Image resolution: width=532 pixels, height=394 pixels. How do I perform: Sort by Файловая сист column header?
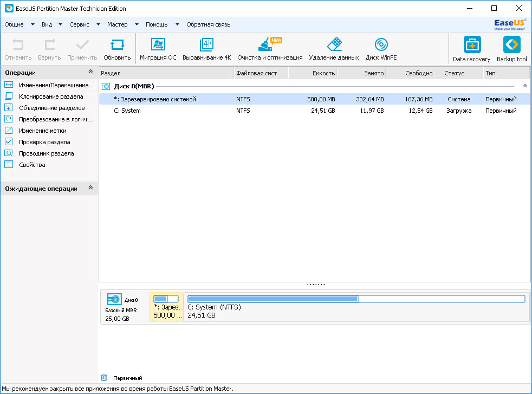click(x=261, y=73)
